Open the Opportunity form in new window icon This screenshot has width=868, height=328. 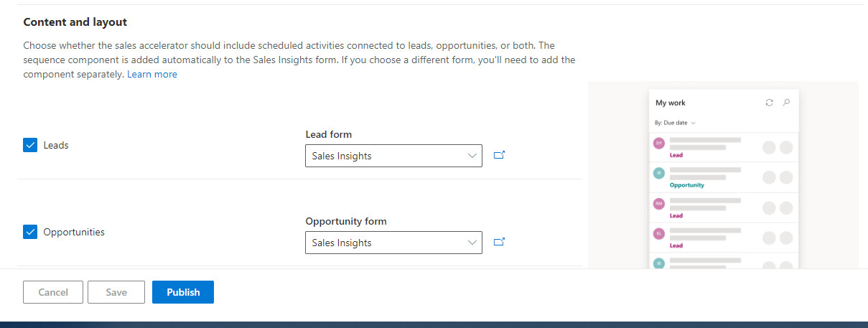pyautogui.click(x=500, y=243)
